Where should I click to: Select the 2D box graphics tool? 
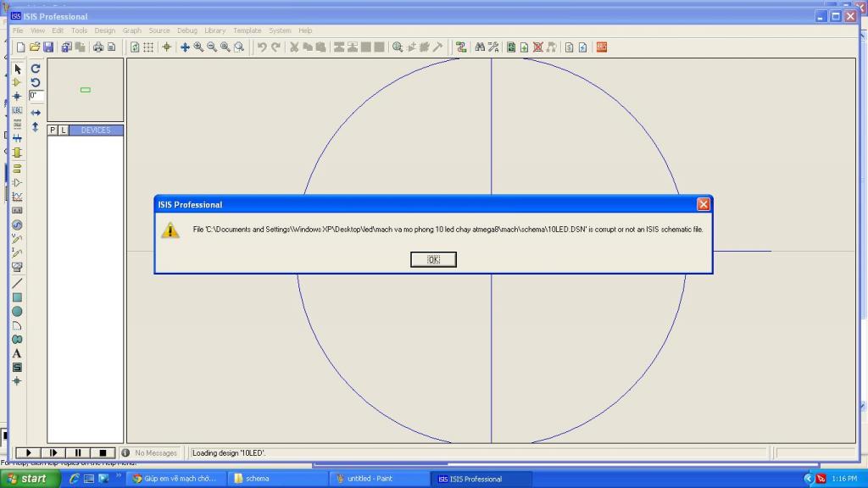17,297
